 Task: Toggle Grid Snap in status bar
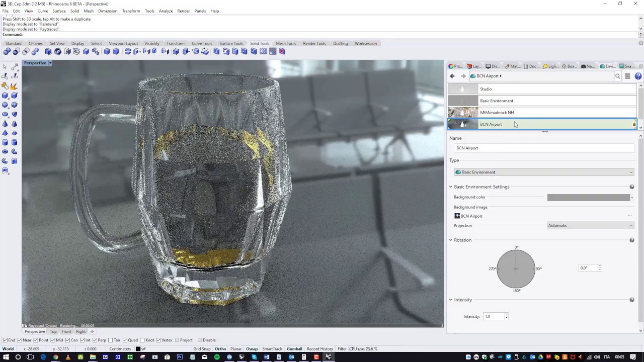click(x=202, y=349)
